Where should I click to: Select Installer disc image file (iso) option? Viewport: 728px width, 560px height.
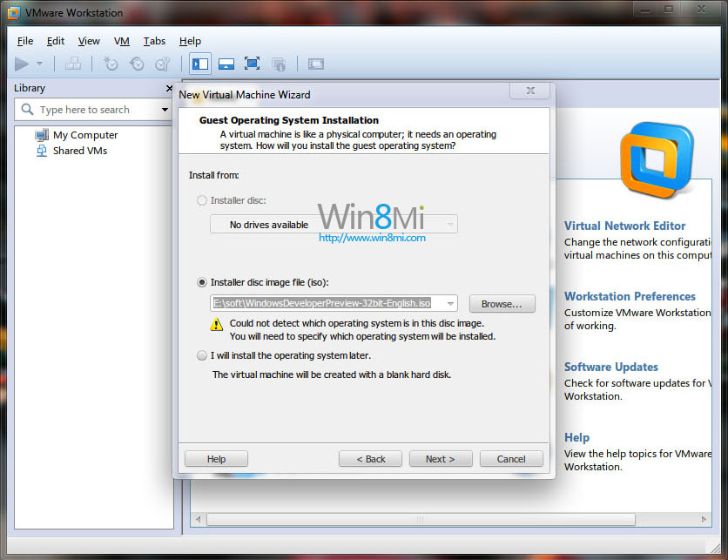pos(202,282)
